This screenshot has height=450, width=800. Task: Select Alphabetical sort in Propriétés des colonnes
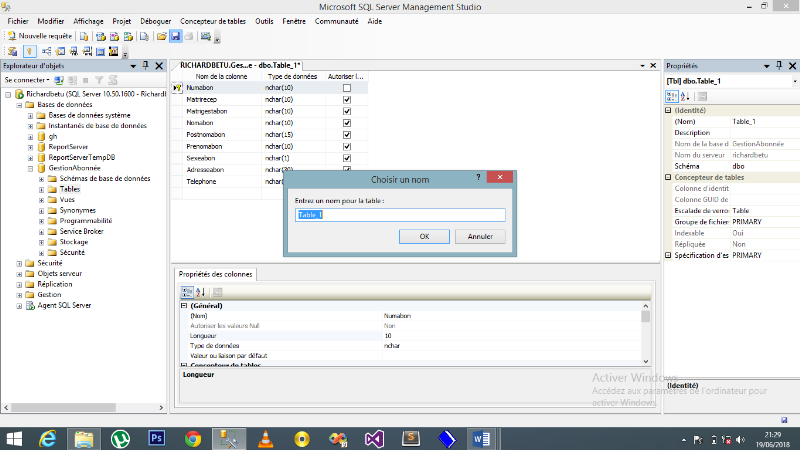(x=201, y=292)
